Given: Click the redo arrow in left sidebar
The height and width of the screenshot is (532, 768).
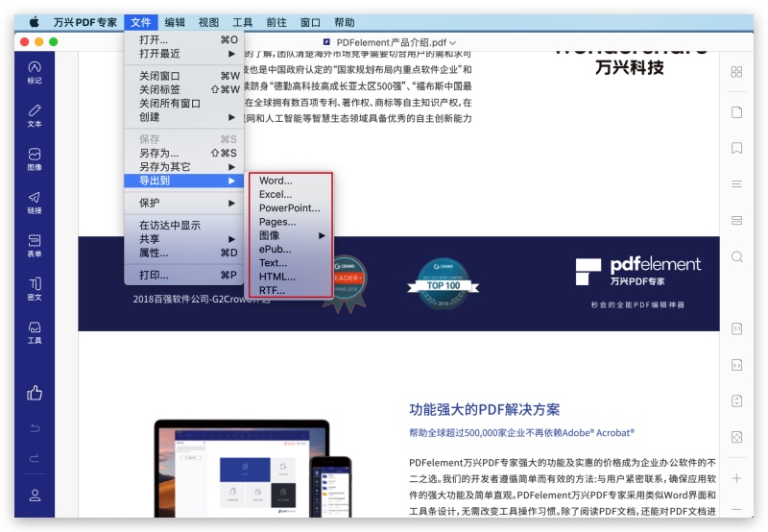Looking at the screenshot, I should coord(35,458).
